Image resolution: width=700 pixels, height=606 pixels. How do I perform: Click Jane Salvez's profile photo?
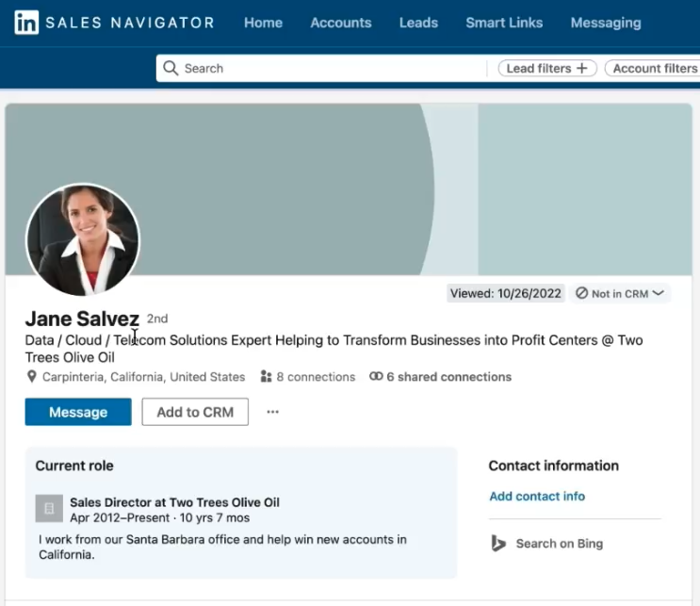pos(83,239)
